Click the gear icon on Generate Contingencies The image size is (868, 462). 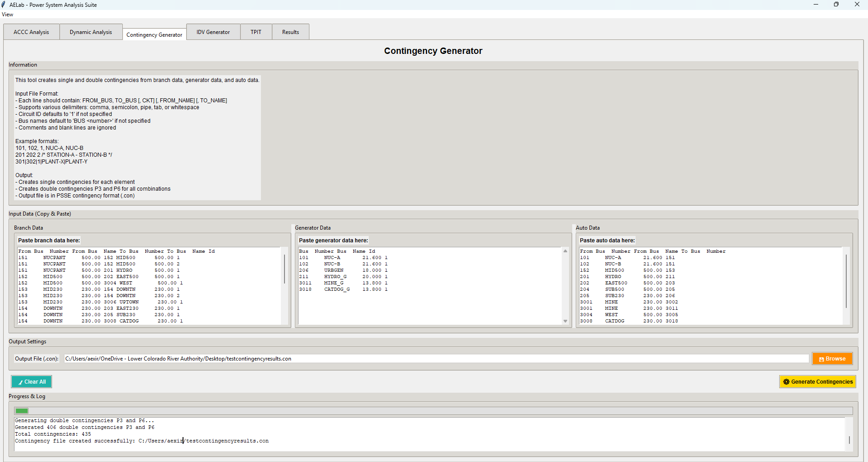786,382
